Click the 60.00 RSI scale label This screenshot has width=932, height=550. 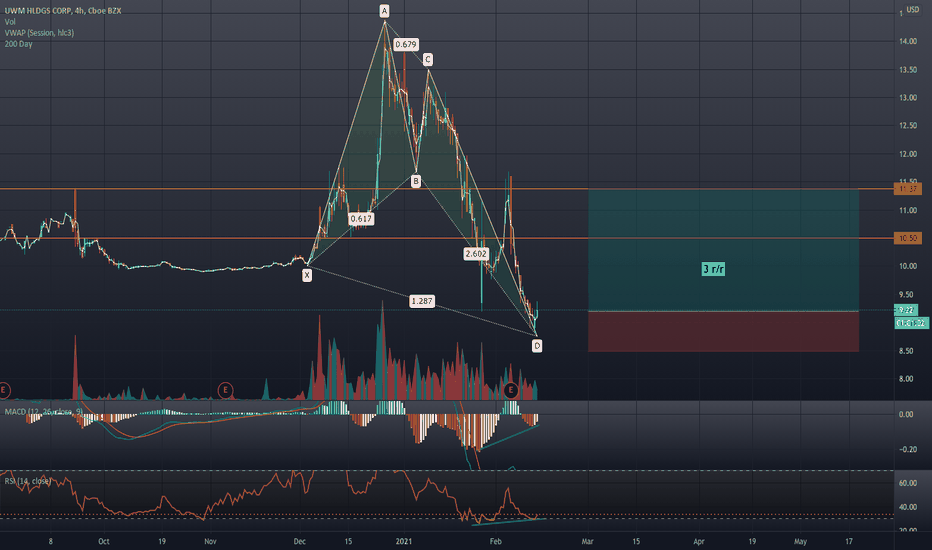pyautogui.click(x=908, y=483)
